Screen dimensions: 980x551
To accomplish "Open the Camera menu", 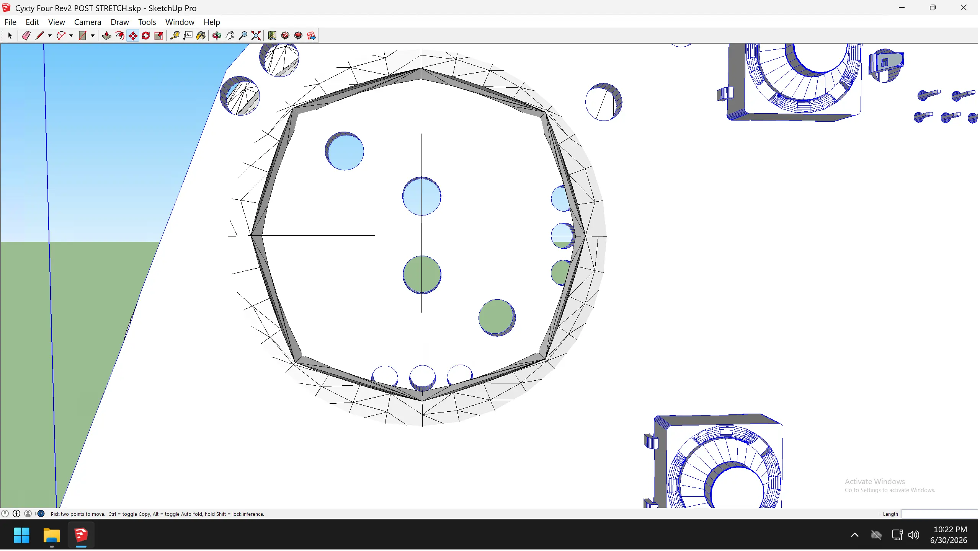I will click(x=88, y=22).
